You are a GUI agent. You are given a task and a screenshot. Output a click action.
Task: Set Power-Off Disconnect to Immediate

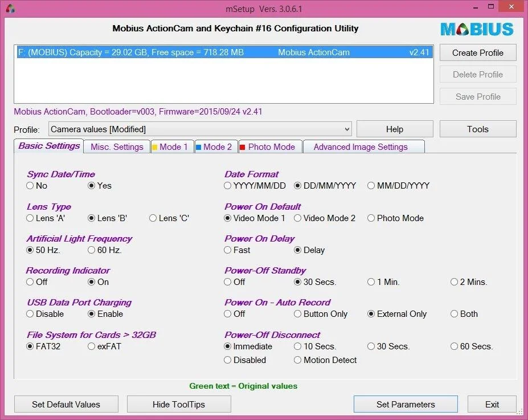pos(248,346)
